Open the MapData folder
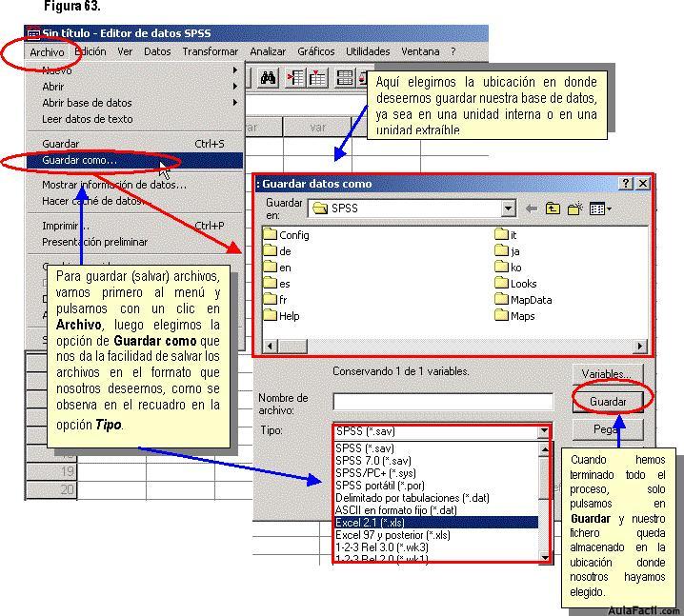The width and height of the screenshot is (684, 616). 523,300
